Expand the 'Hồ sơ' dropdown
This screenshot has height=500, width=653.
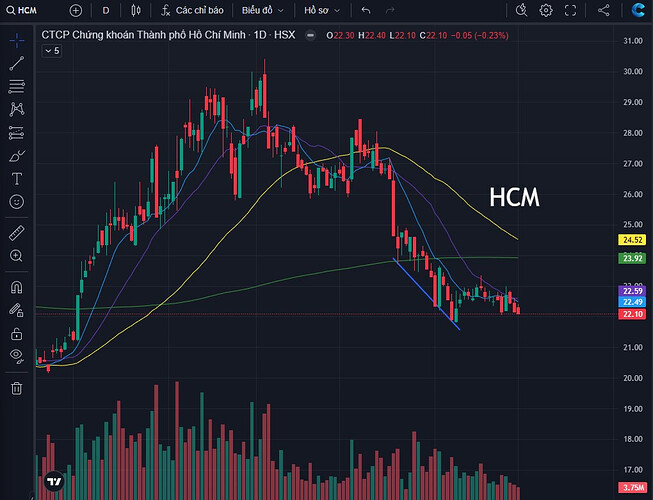pos(322,10)
